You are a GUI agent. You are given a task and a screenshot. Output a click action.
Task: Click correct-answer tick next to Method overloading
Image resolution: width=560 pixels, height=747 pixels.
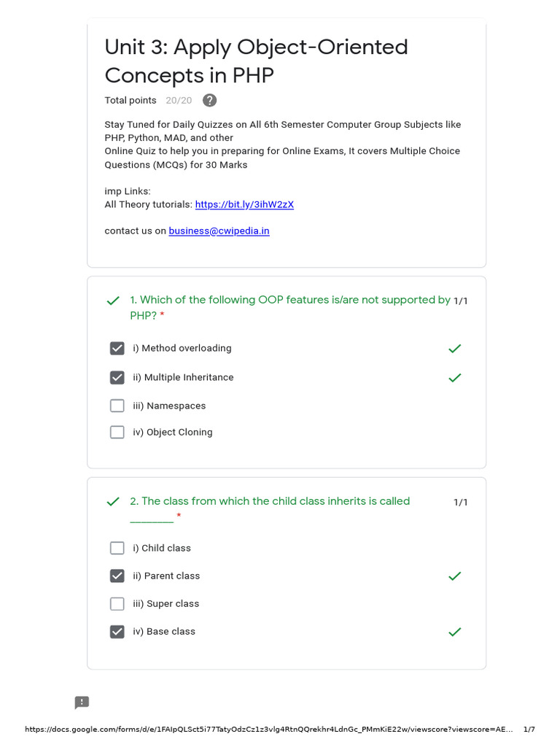pos(455,349)
